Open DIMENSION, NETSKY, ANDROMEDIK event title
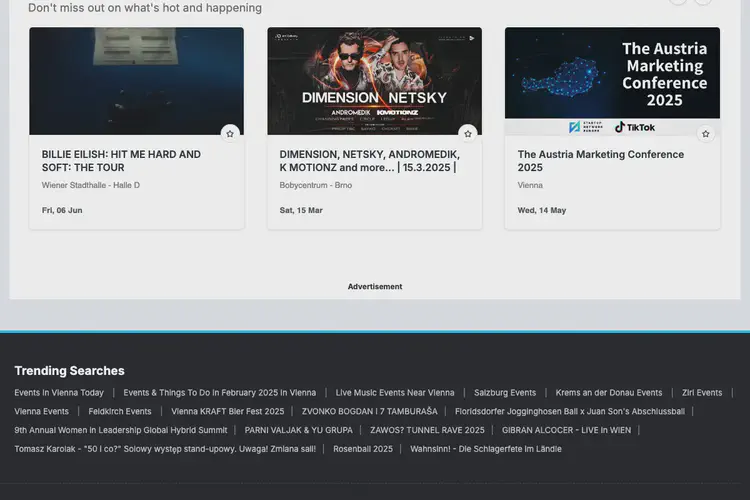 [x=370, y=161]
